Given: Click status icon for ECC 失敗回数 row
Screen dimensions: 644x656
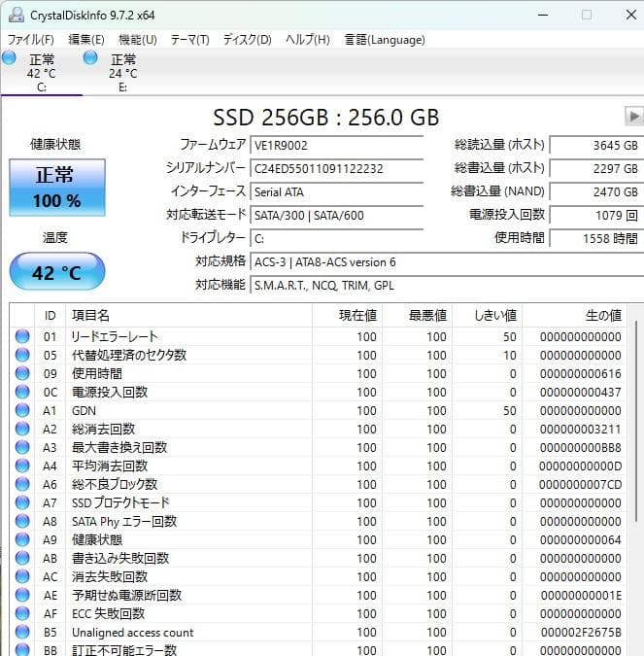Looking at the screenshot, I should coord(22,613).
